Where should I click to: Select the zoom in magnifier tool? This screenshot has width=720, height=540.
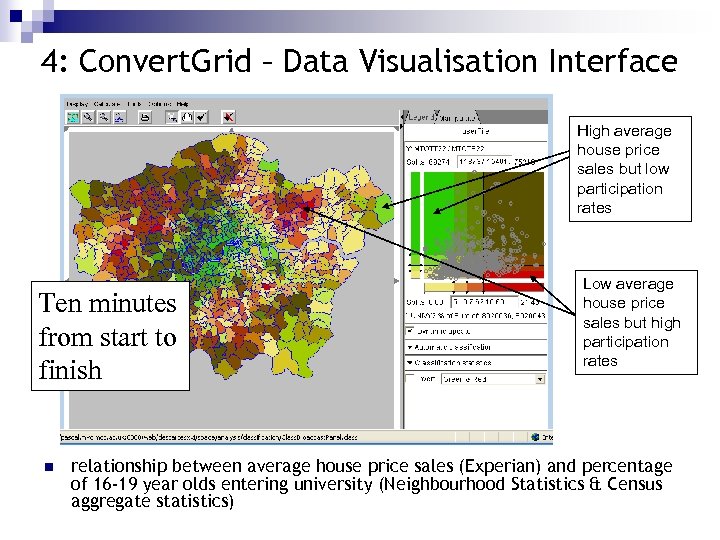tap(88, 118)
